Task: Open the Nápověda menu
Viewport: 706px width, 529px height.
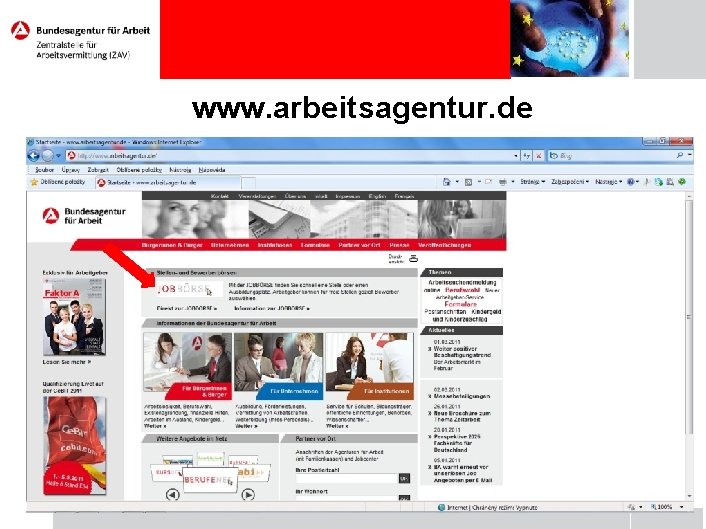Action: point(212,170)
